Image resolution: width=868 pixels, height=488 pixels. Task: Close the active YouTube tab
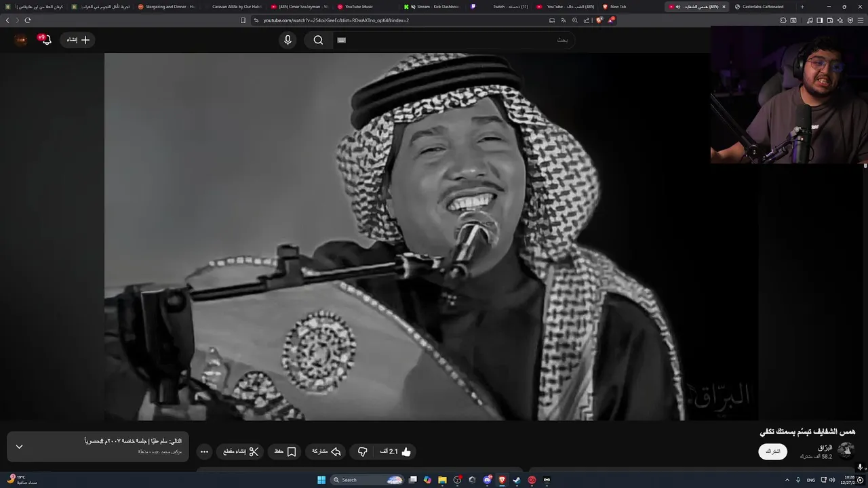point(724,7)
